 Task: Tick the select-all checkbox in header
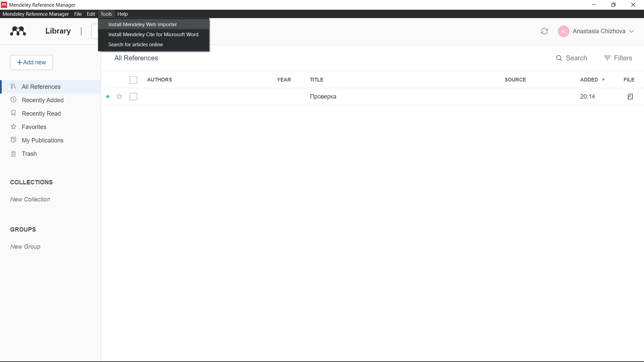coord(133,80)
